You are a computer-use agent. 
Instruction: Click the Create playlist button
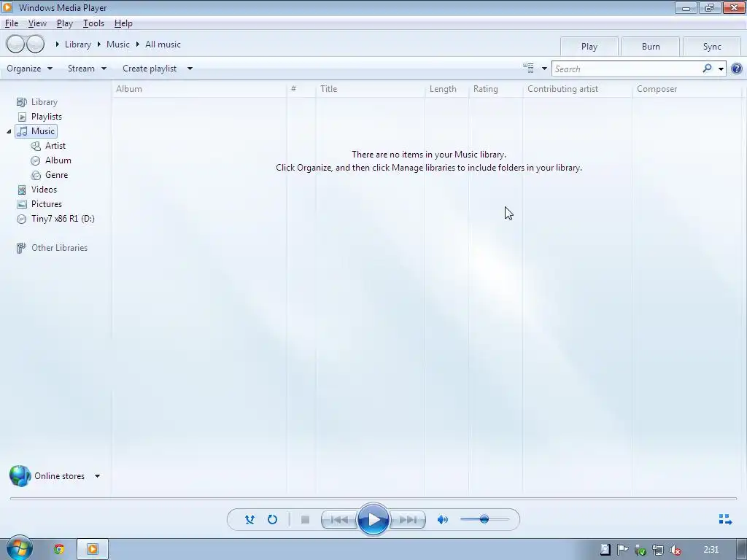point(150,69)
